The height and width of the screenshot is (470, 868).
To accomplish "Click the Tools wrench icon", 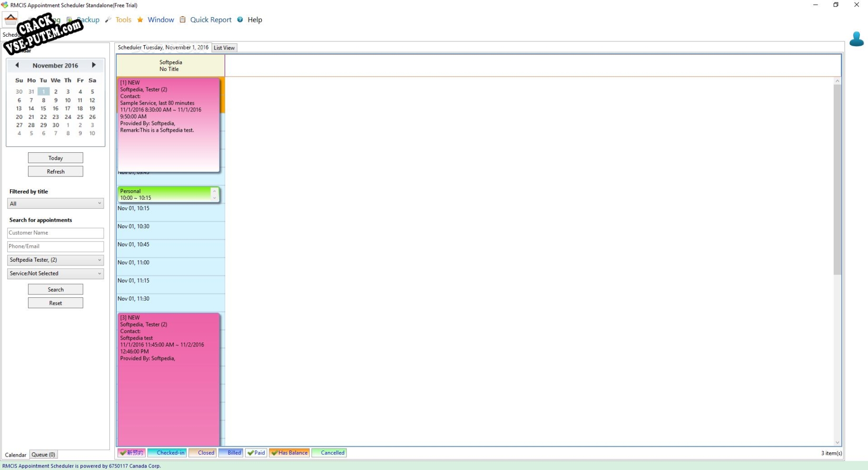I will (x=108, y=20).
